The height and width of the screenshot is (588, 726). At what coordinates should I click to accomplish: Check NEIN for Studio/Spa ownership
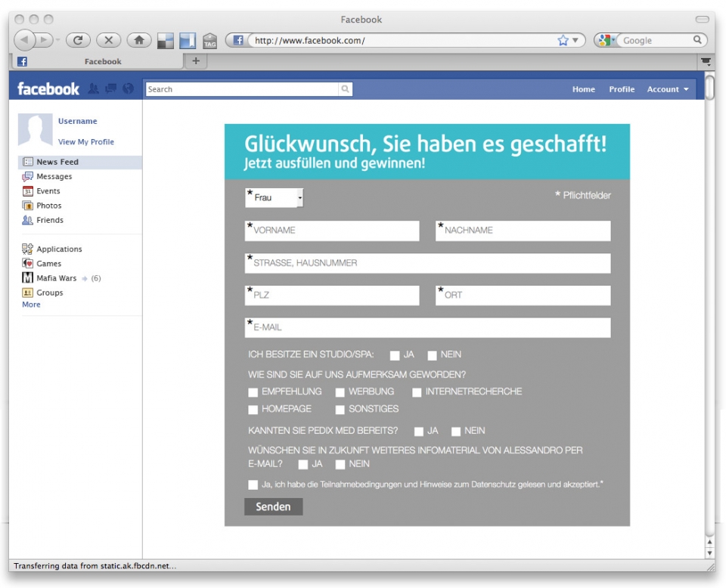432,355
